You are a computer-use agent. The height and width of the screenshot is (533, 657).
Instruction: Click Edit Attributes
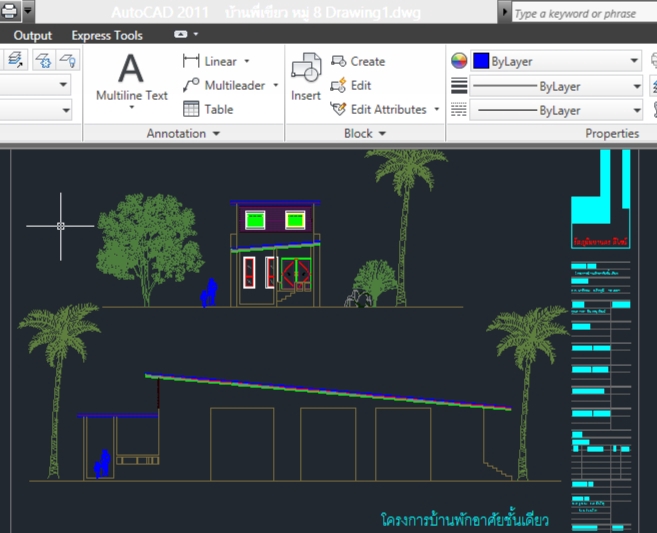[x=378, y=109]
